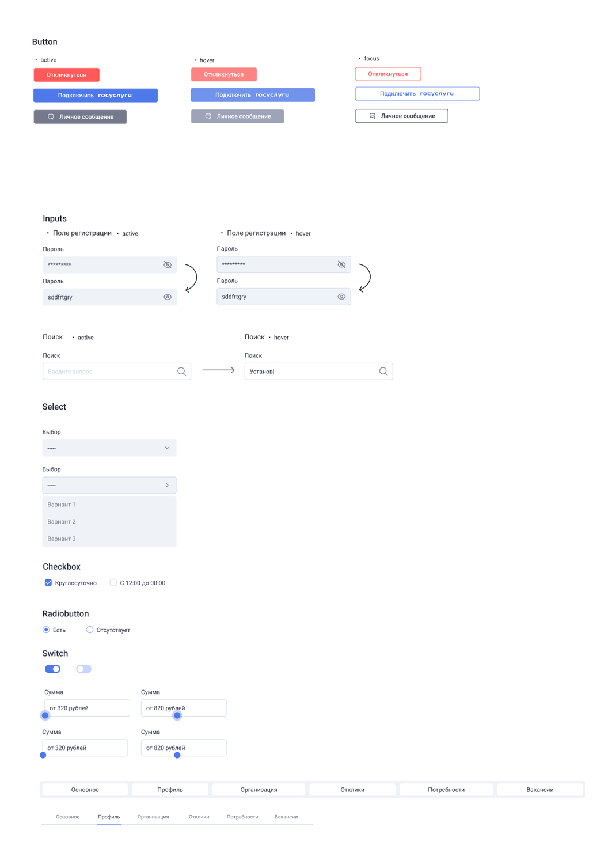Expand the first 'Выбор' dropdown chevron

click(x=167, y=448)
